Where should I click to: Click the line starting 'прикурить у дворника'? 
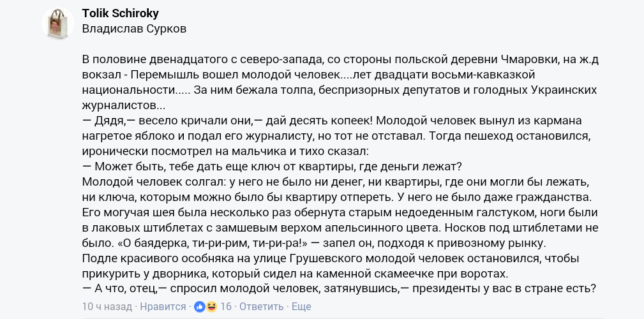[296, 274]
